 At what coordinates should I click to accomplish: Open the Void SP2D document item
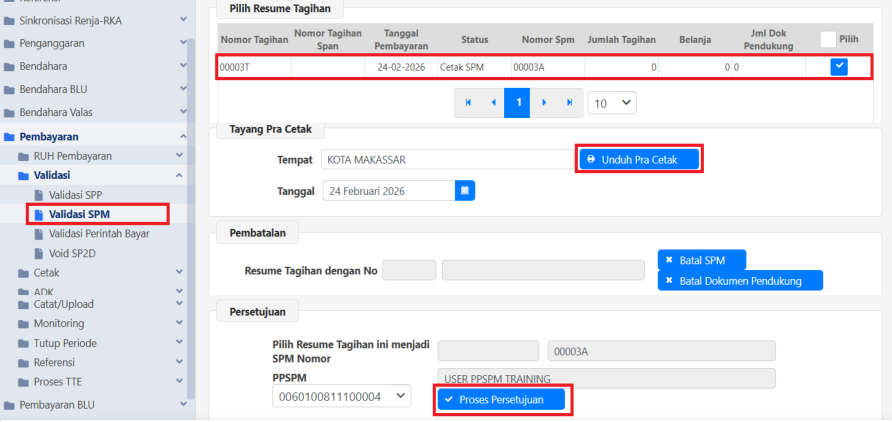[73, 252]
